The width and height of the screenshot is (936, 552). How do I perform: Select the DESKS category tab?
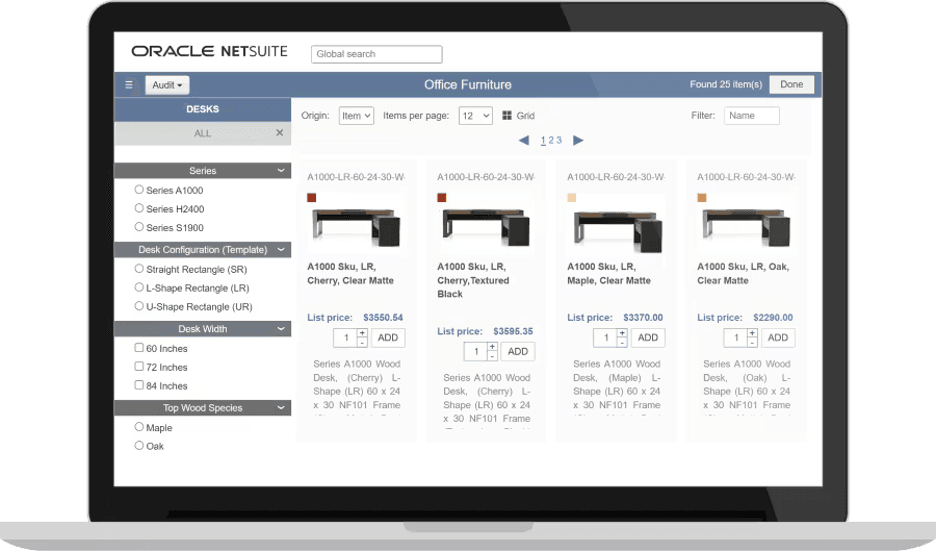[x=202, y=109]
